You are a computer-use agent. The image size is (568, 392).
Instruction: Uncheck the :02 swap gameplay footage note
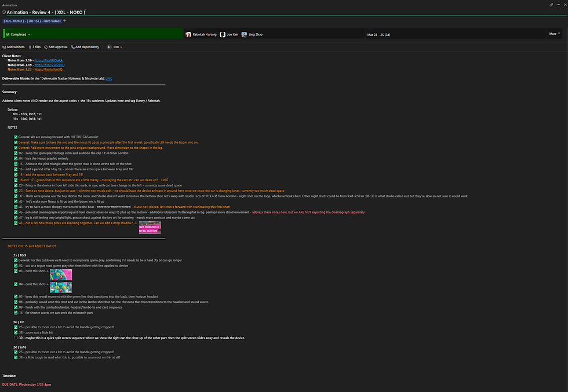click(x=16, y=153)
